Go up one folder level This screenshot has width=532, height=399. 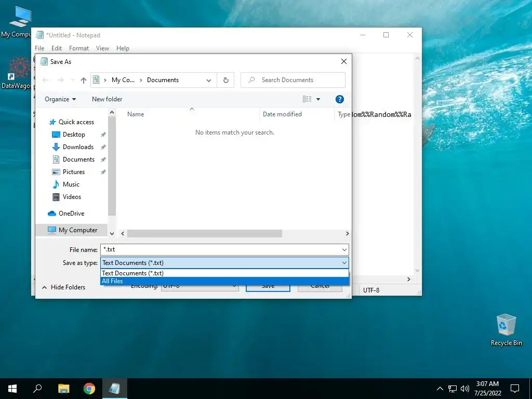(84, 80)
